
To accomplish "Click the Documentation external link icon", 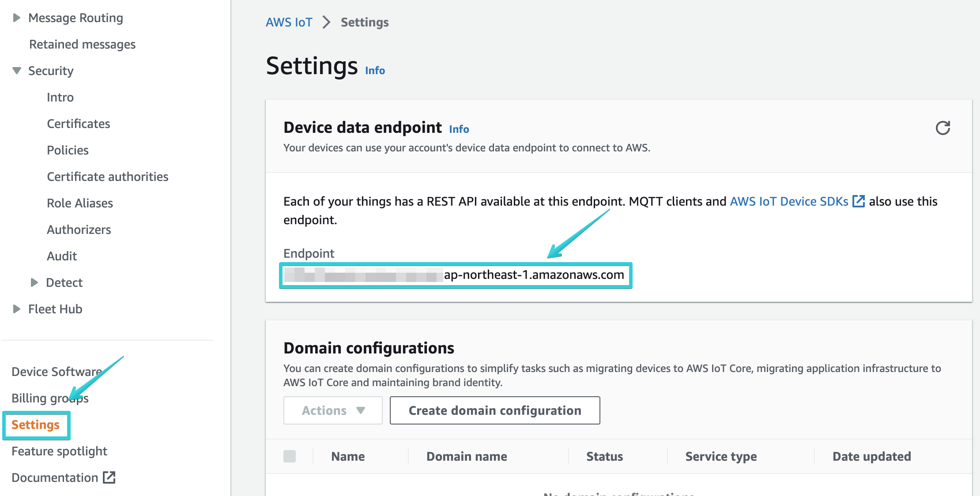I will (x=109, y=477).
